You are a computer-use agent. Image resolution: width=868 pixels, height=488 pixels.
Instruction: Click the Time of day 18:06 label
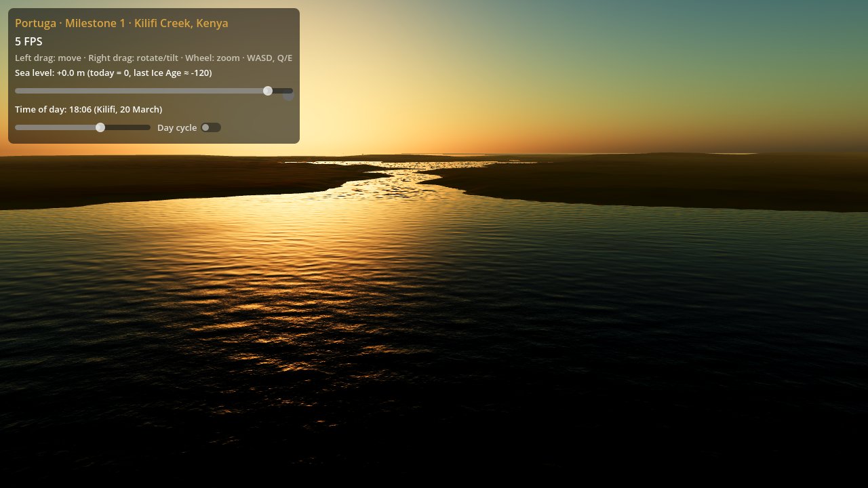click(88, 109)
